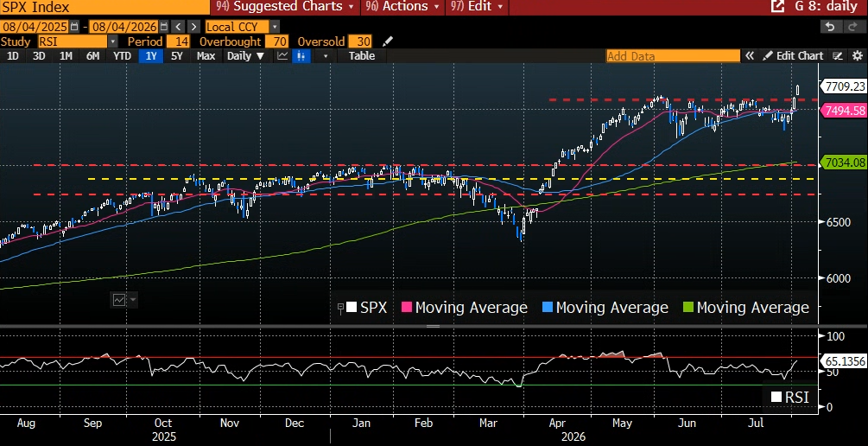Select the candlestick chart type icon
This screenshot has height=446, width=868.
click(x=301, y=56)
